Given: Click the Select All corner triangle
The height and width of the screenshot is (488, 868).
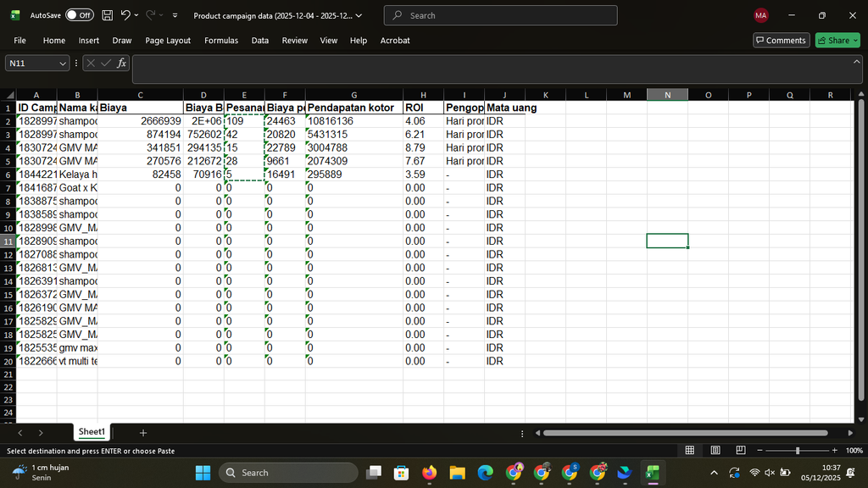Looking at the screenshot, I should 8,95.
